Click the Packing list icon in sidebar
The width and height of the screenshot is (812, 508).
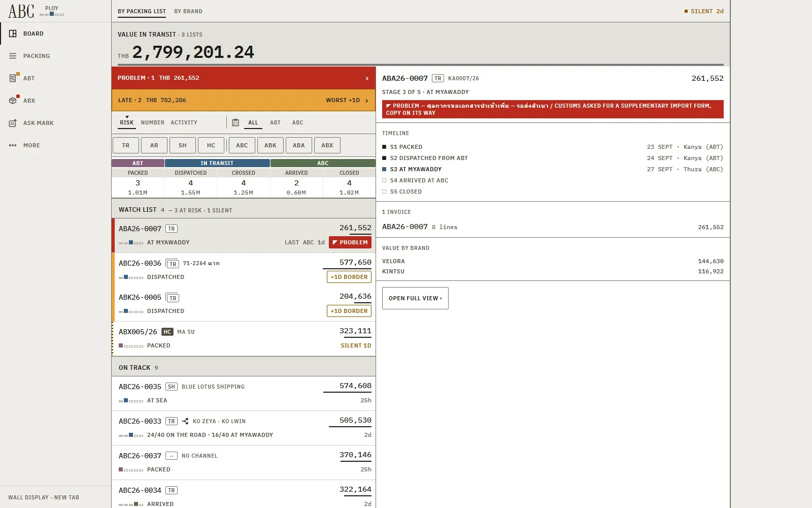tap(13, 56)
